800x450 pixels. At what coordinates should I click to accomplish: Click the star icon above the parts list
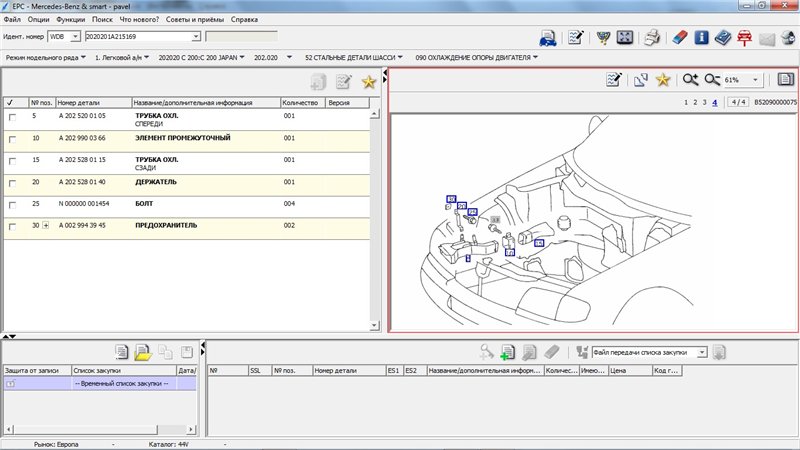[368, 82]
